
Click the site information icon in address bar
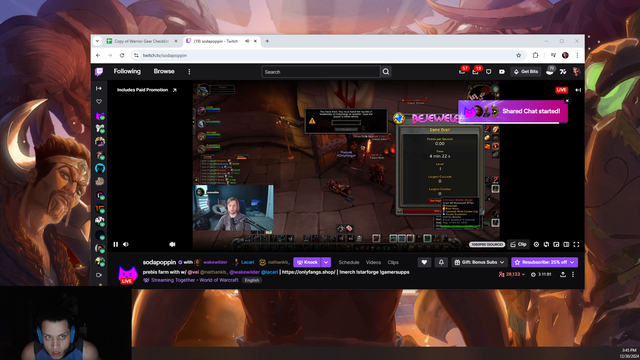136,55
